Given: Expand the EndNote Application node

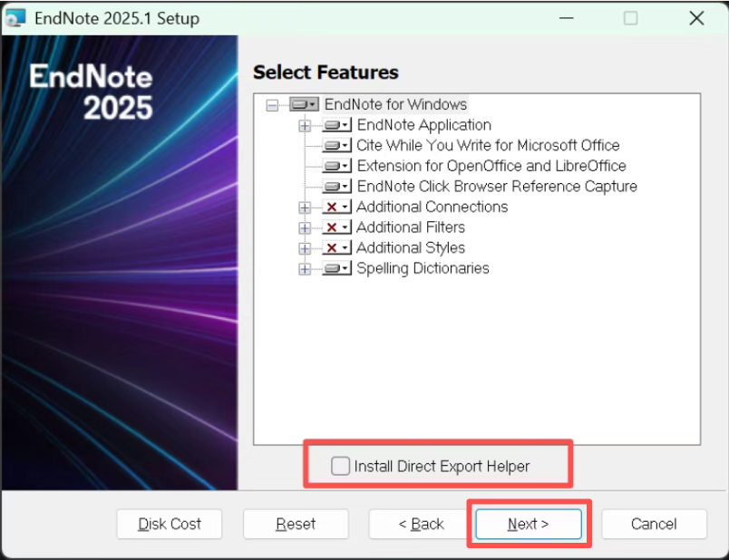Looking at the screenshot, I should (305, 126).
